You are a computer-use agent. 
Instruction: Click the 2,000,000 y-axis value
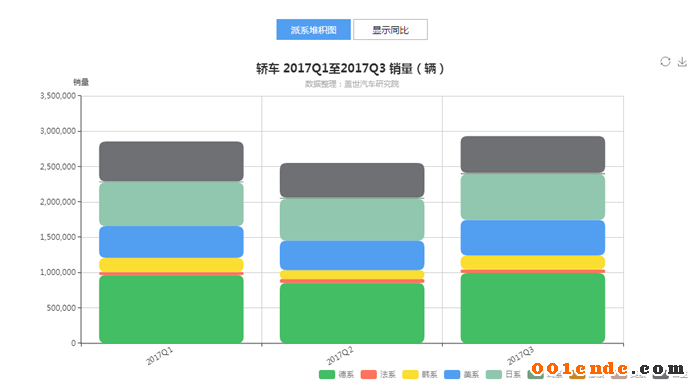pyautogui.click(x=58, y=202)
